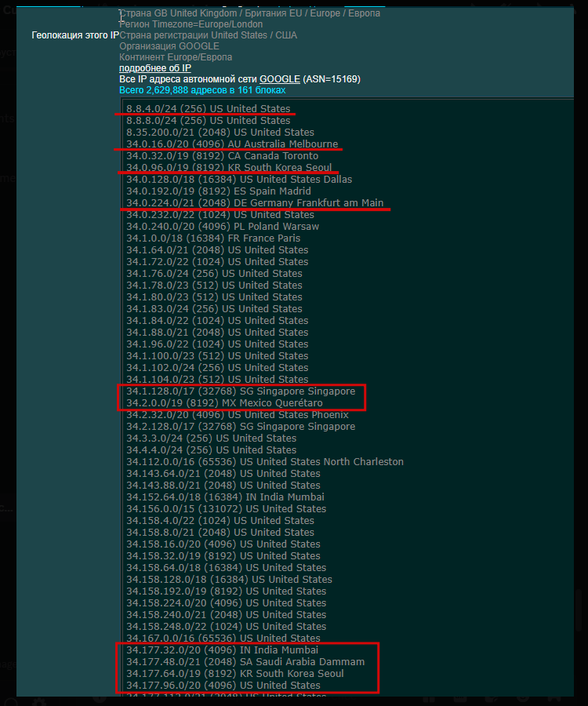Select the 34.177.48.0/21 Saudi Arabia Dammam row

click(245, 662)
